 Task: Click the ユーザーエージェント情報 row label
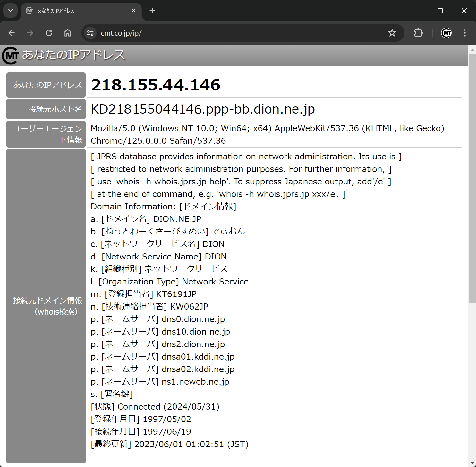click(x=46, y=134)
